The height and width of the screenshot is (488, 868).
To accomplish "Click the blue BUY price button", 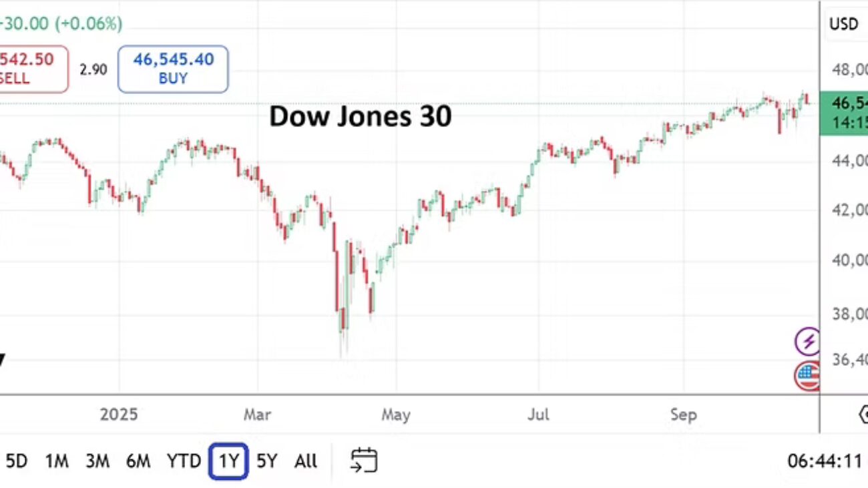I will (173, 69).
